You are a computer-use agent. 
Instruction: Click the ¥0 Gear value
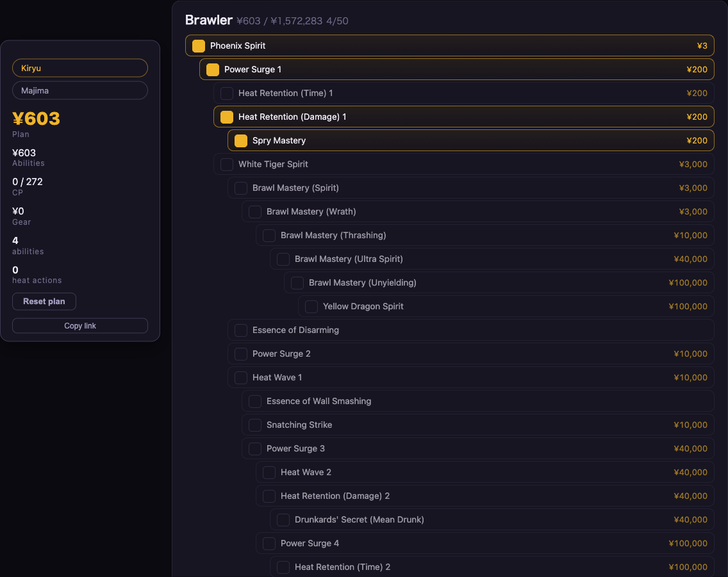click(18, 211)
